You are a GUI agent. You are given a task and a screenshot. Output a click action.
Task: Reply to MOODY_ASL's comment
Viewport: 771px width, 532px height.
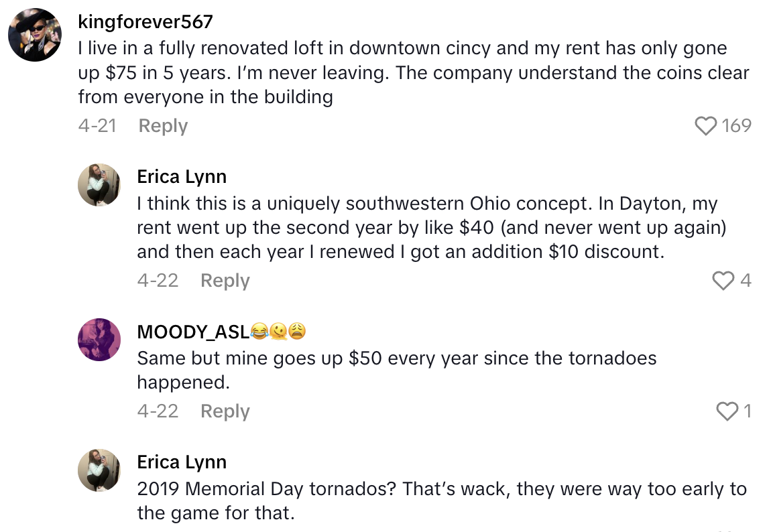pyautogui.click(x=225, y=411)
